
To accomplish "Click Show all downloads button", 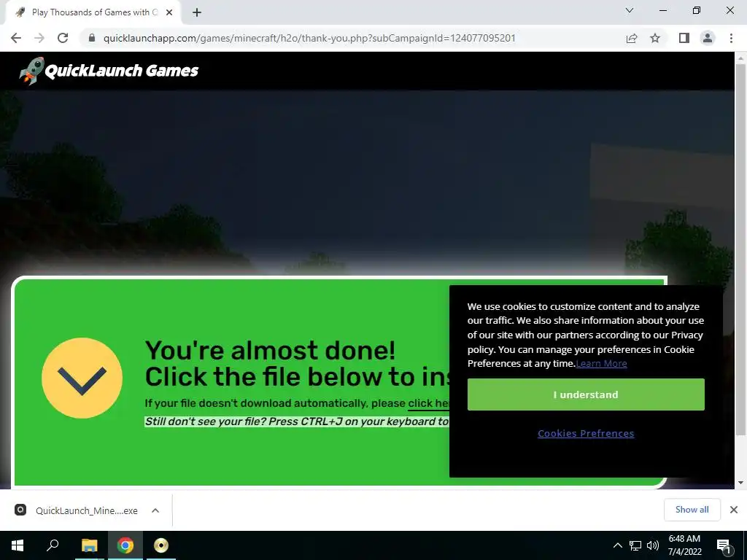I will [x=692, y=510].
